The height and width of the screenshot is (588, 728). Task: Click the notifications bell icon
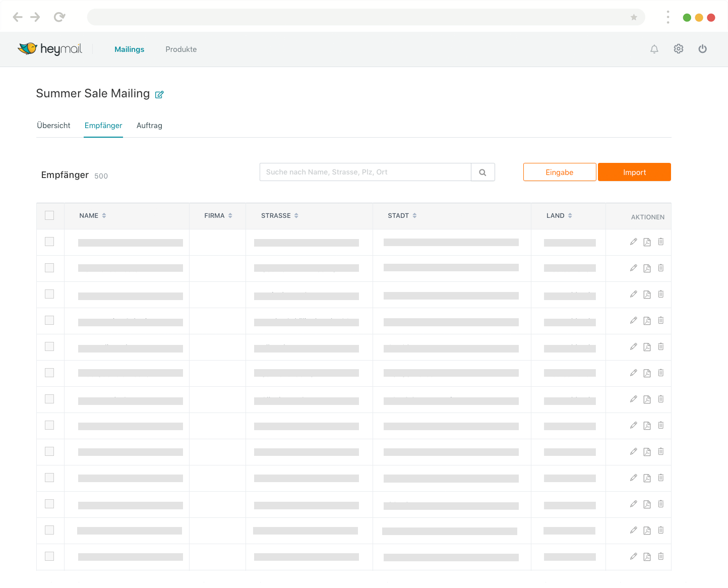click(x=654, y=49)
